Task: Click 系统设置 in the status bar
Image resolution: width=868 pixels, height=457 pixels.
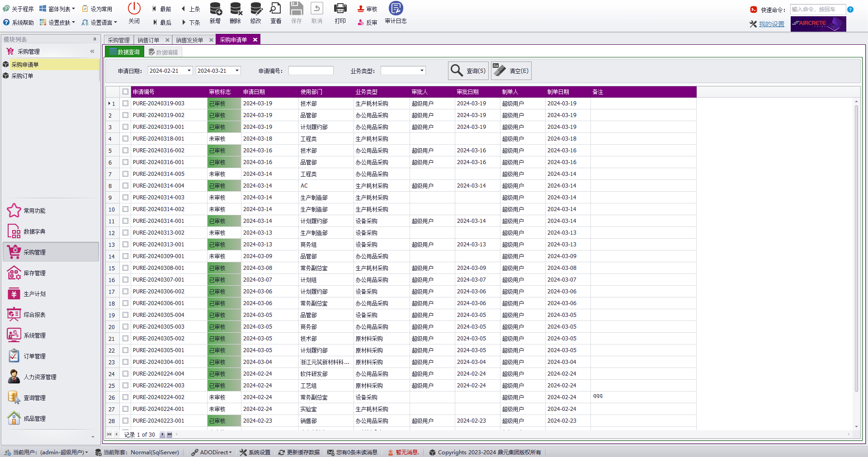Action: pyautogui.click(x=255, y=452)
